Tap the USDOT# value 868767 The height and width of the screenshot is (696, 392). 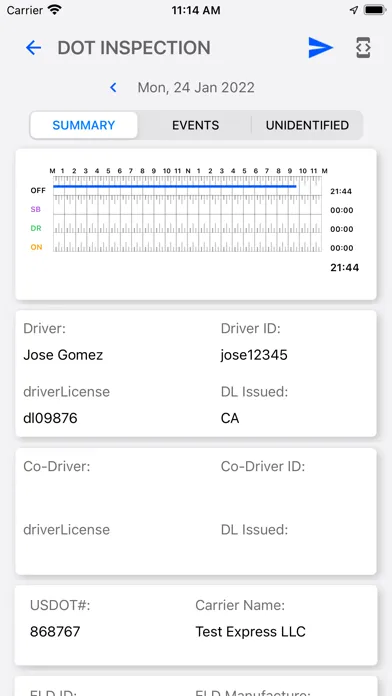coord(55,632)
